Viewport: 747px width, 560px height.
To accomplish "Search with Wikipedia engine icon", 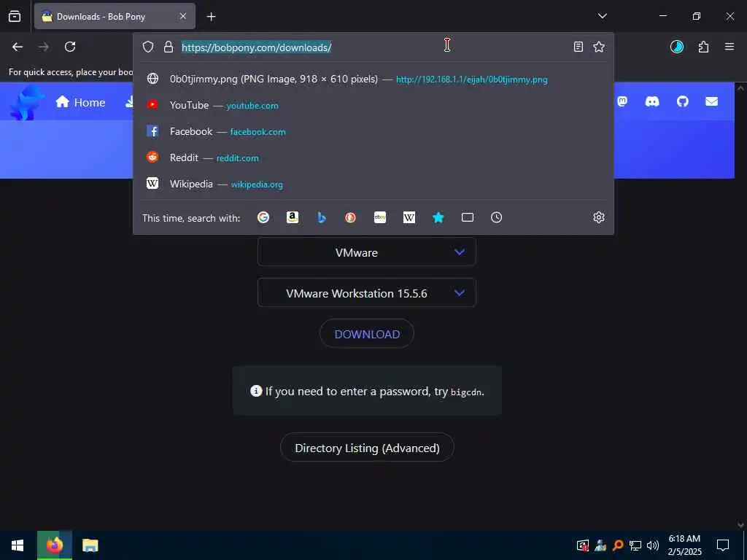I will click(x=409, y=217).
